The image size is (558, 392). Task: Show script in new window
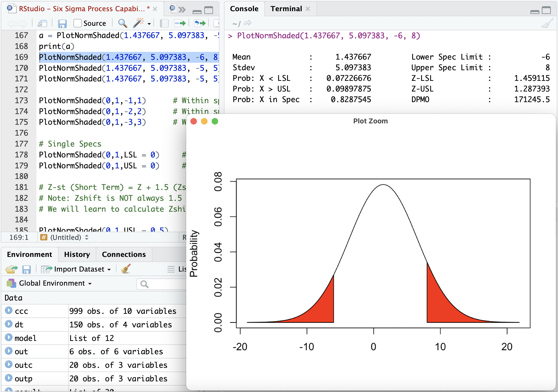[x=42, y=24]
